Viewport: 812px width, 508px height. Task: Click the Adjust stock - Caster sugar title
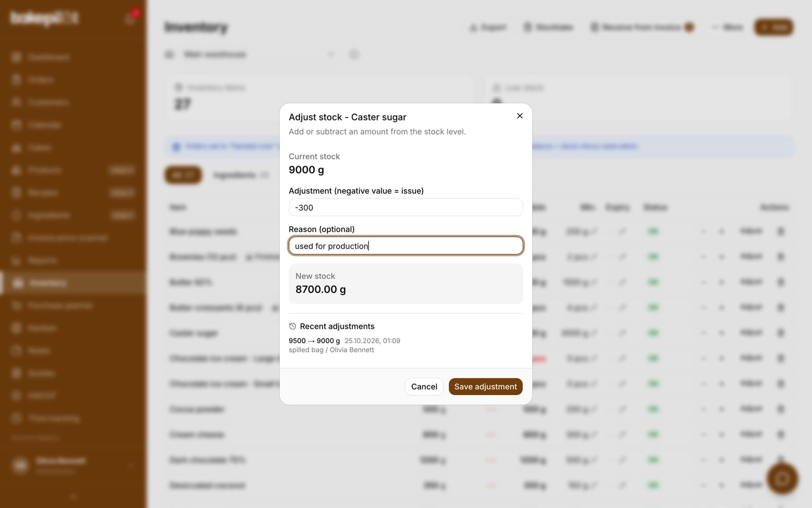[x=347, y=117]
